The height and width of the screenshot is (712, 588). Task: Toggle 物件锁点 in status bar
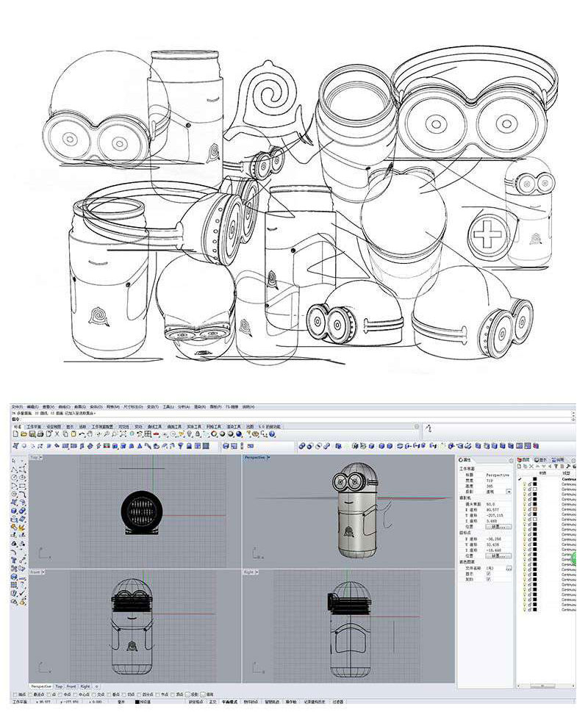[250, 702]
